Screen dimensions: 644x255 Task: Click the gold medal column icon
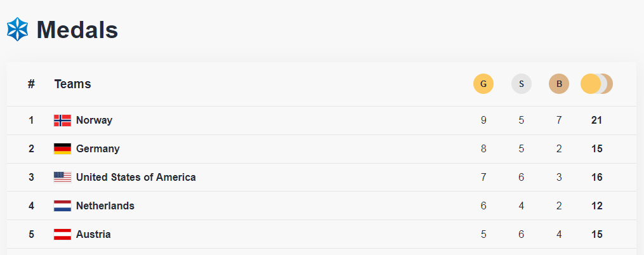[x=483, y=84]
